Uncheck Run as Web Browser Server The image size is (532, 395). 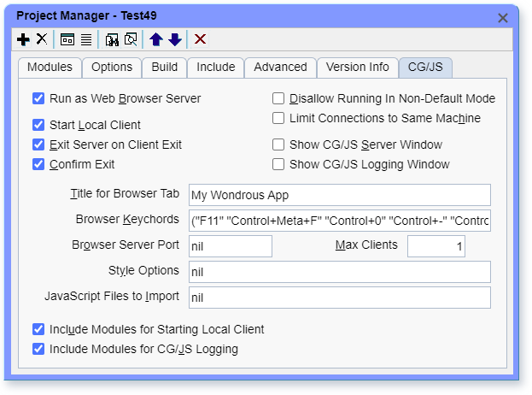click(x=38, y=98)
